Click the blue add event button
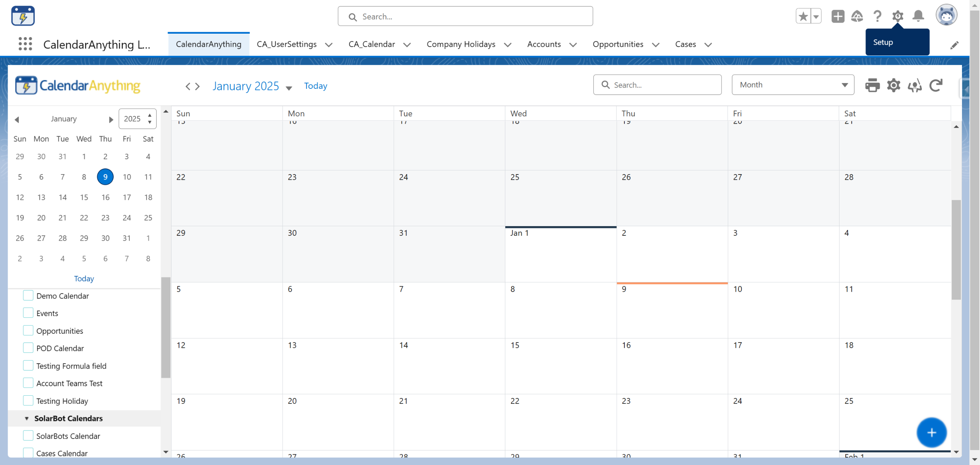This screenshot has width=980, height=465. [931, 432]
